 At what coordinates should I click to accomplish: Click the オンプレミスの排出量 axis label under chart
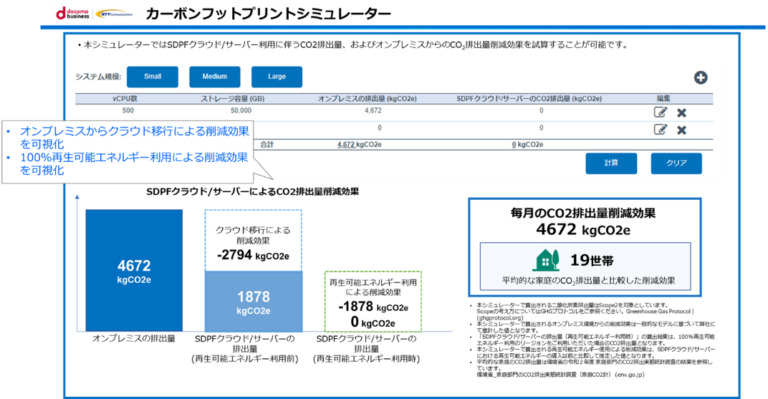134,338
